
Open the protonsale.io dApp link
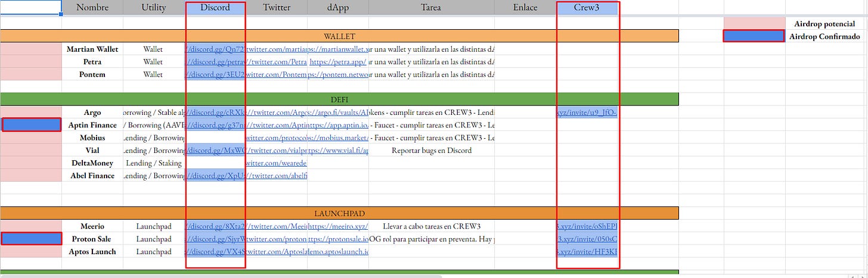(338, 239)
